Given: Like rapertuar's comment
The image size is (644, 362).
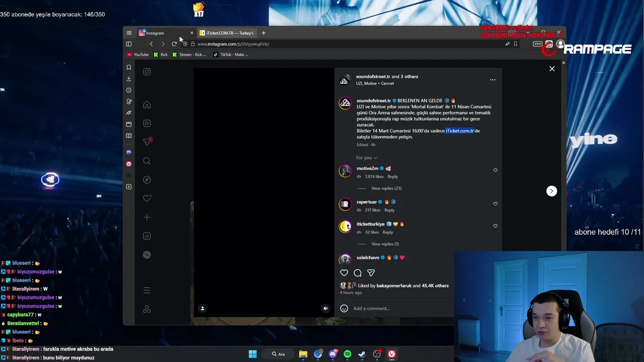Looking at the screenshot, I should click(495, 204).
